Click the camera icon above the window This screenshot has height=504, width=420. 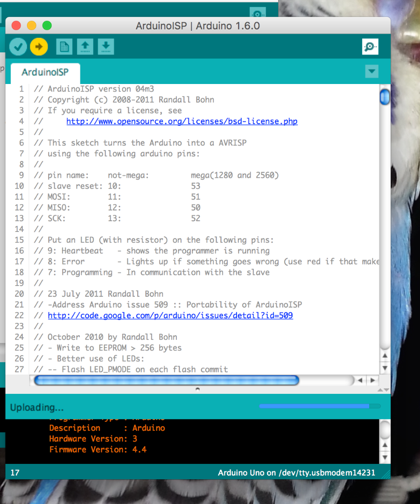pyautogui.click(x=258, y=13)
